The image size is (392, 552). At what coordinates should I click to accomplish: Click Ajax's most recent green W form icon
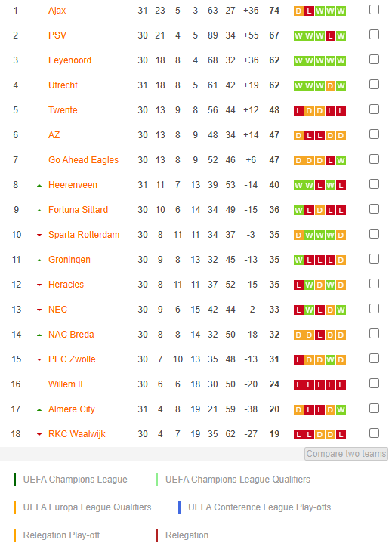click(x=341, y=11)
